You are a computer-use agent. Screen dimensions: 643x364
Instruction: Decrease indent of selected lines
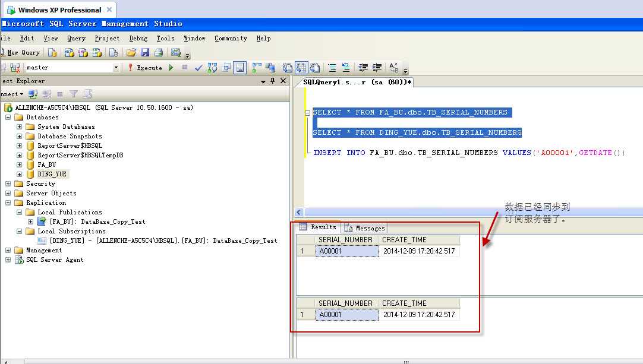pyautogui.click(x=363, y=68)
